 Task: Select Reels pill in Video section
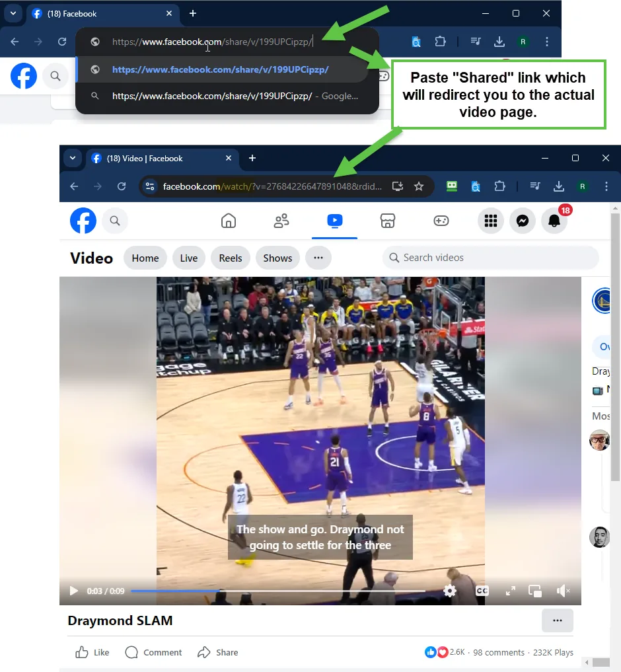pyautogui.click(x=231, y=258)
